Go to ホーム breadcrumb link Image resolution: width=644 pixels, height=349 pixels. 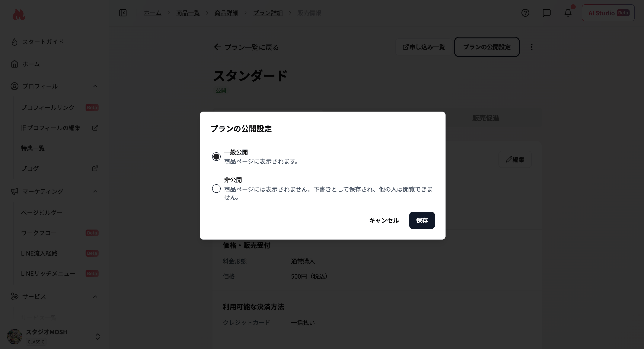(x=153, y=13)
